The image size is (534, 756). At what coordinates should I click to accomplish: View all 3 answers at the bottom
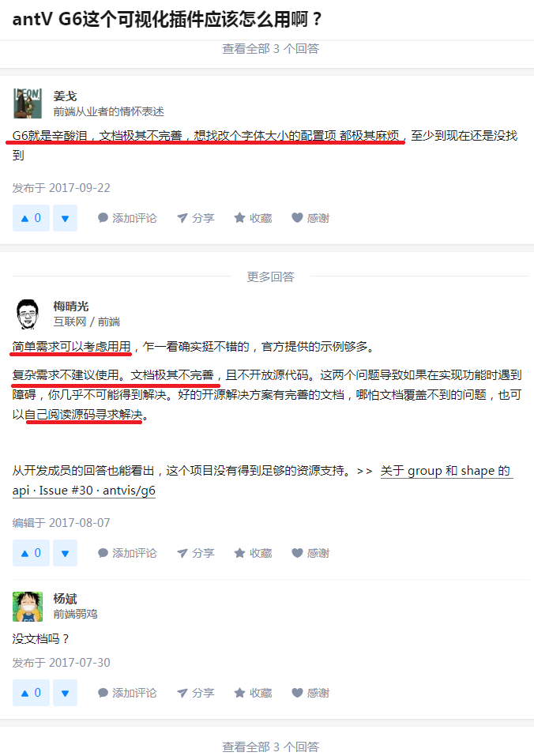(x=270, y=747)
